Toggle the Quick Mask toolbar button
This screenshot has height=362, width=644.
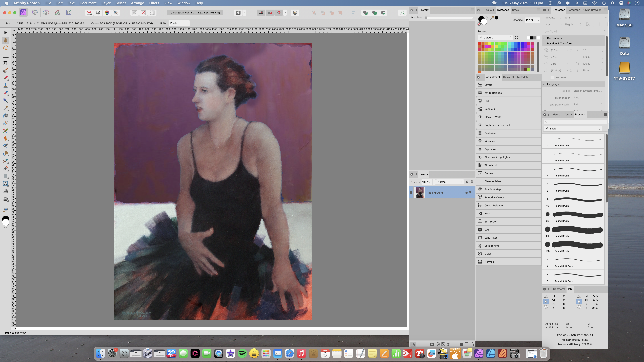pyautogui.click(x=238, y=12)
